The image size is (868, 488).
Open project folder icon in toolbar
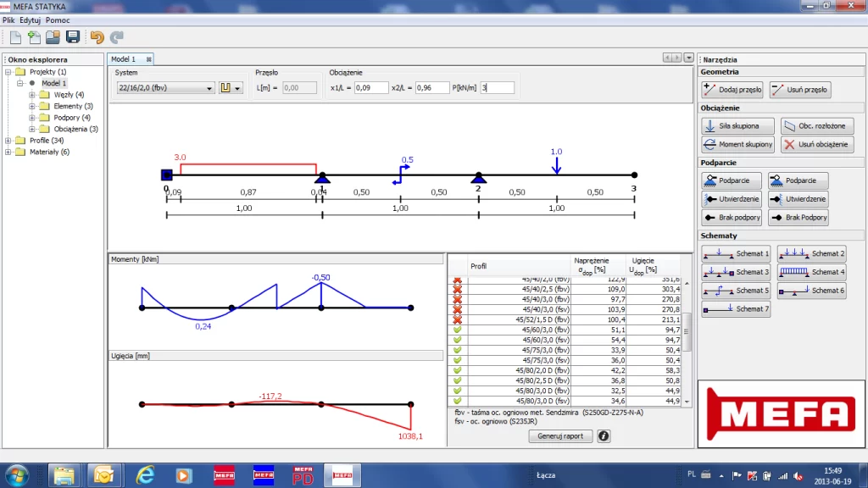coord(53,37)
